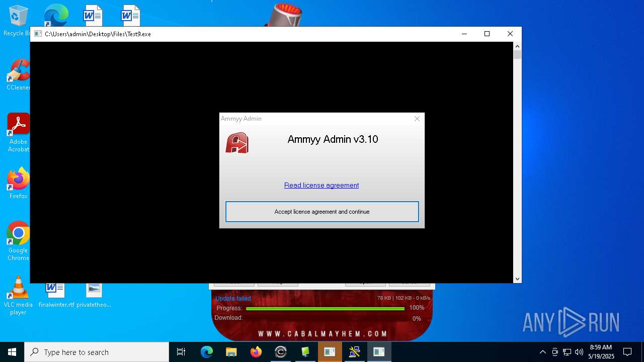Open Microsoft Edge desktop shortcut

coord(56,15)
